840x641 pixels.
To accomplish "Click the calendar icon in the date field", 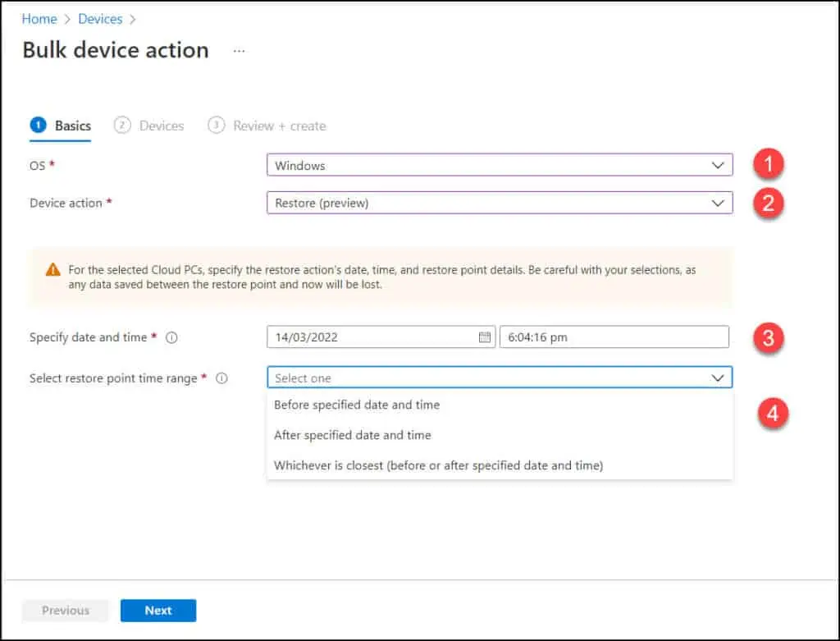I will tap(484, 337).
